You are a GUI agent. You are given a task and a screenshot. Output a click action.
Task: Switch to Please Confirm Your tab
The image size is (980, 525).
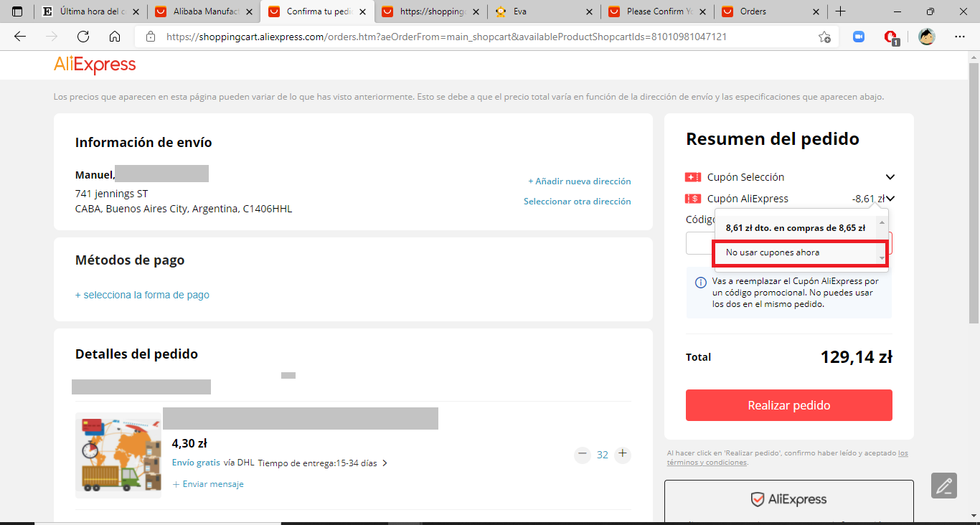click(657, 11)
